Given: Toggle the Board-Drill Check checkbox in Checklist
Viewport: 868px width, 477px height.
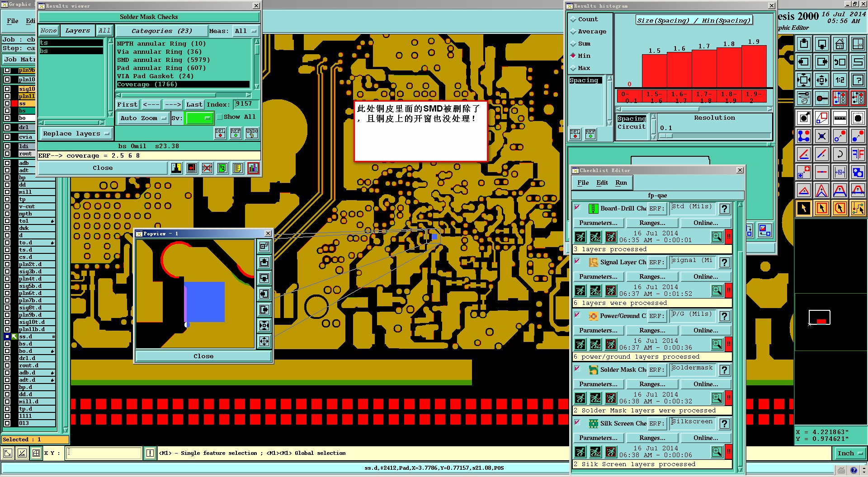Looking at the screenshot, I should pos(577,207).
